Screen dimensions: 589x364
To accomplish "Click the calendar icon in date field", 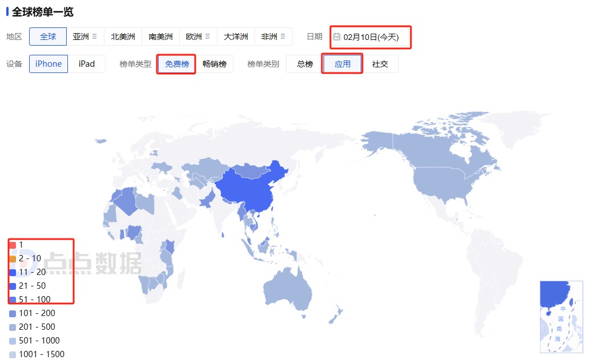I will click(x=337, y=37).
